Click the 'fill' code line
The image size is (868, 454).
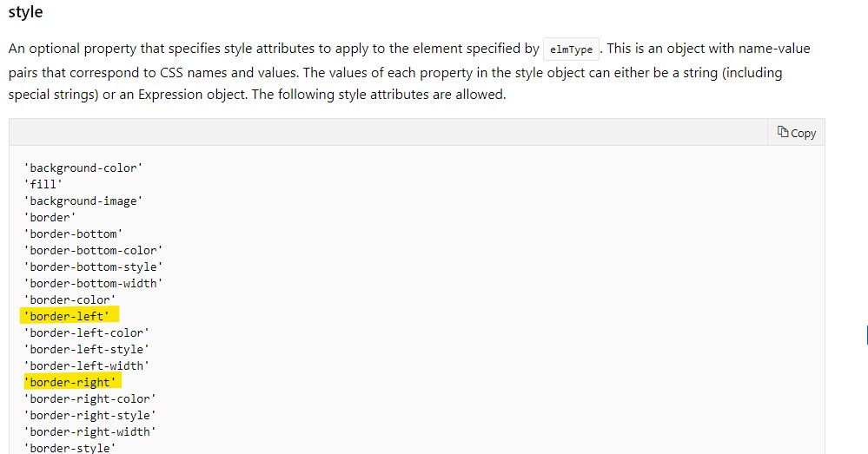click(x=43, y=184)
